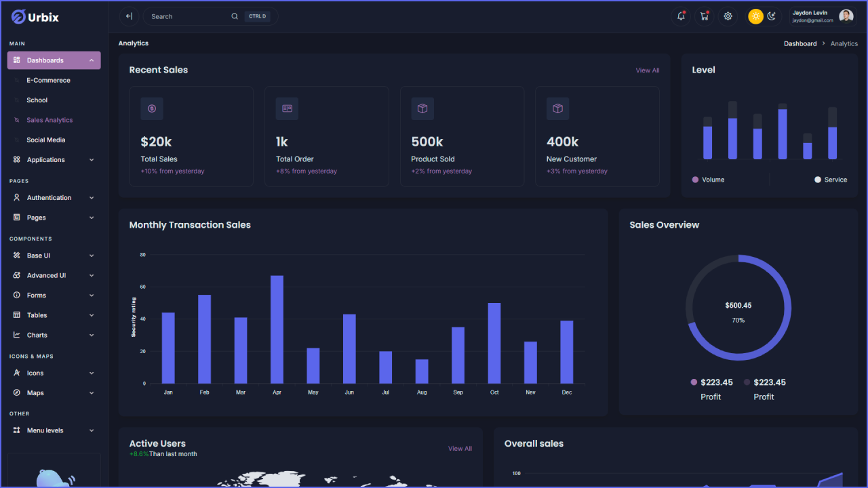Click the Total Sales dollar icon
The width and height of the screenshot is (868, 488).
tap(152, 108)
